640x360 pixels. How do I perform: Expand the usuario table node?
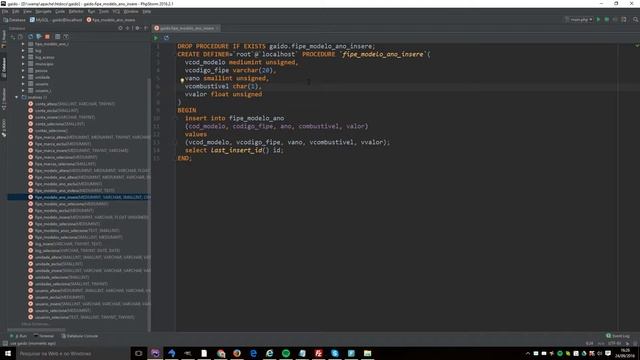(x=23, y=84)
